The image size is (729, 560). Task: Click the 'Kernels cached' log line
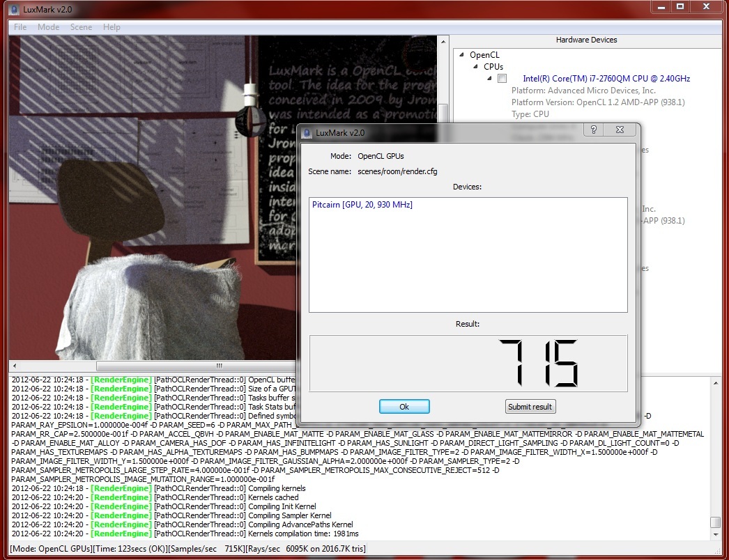coord(155,497)
